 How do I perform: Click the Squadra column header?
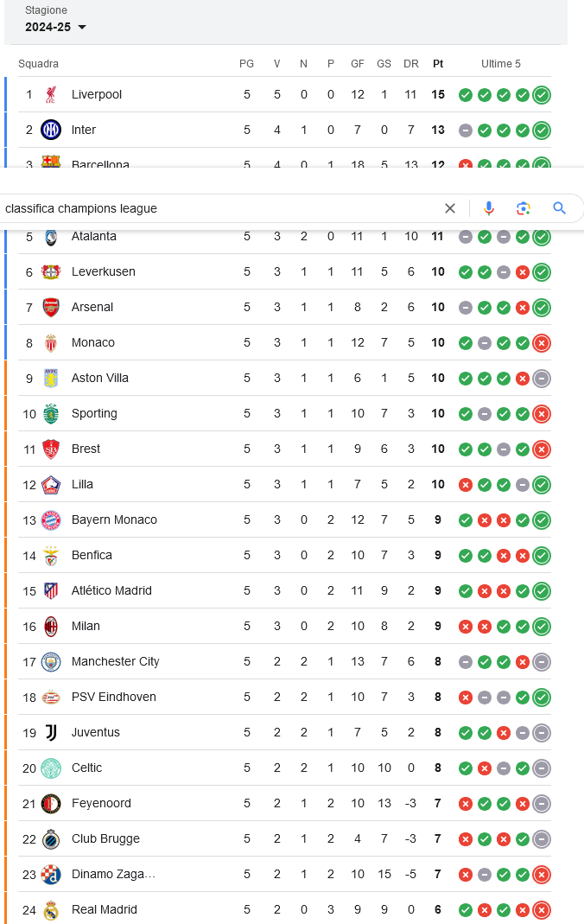pyautogui.click(x=39, y=64)
